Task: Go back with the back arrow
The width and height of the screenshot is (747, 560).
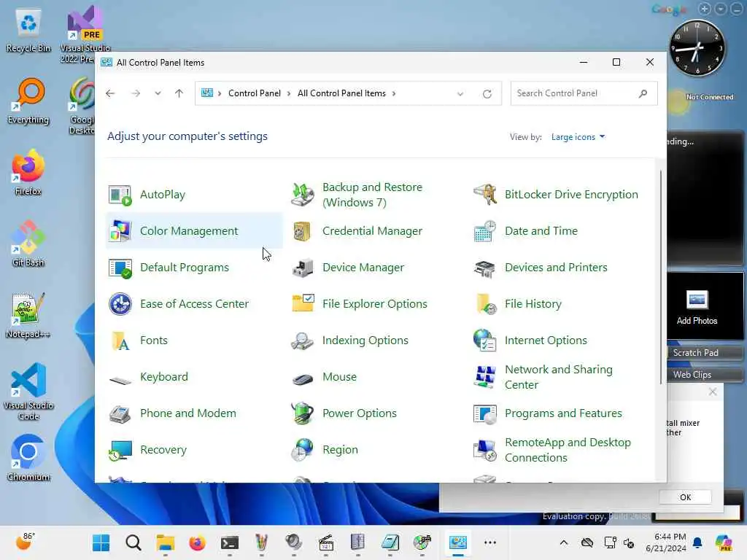Action: (111, 93)
